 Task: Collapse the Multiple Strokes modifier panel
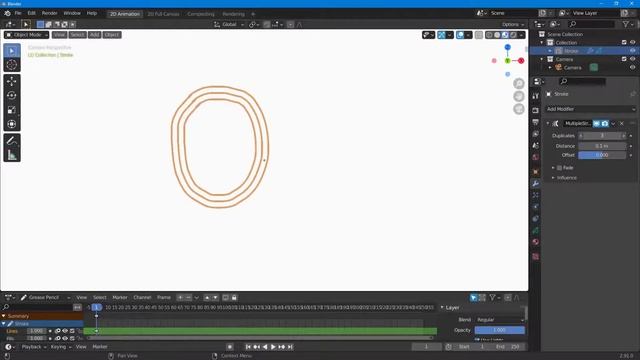click(548, 123)
